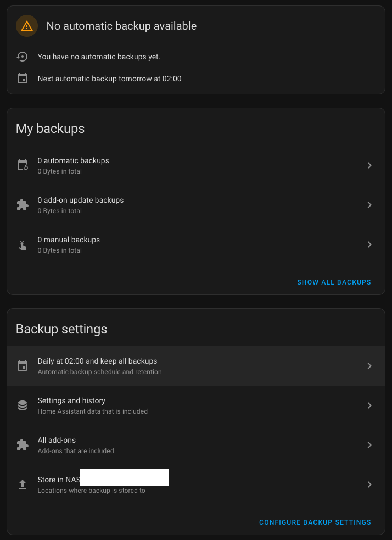
Task: Click the automatic backups calendar-sync icon
Action: point(23,165)
